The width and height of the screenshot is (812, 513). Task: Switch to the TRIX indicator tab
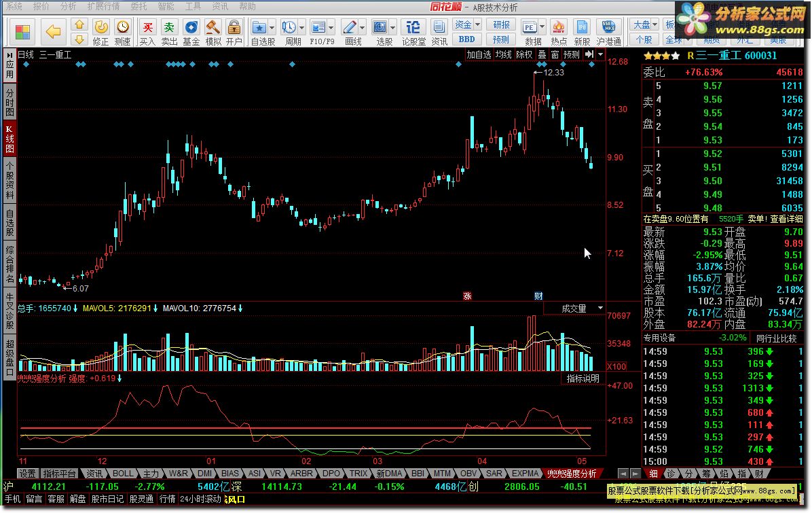358,473
